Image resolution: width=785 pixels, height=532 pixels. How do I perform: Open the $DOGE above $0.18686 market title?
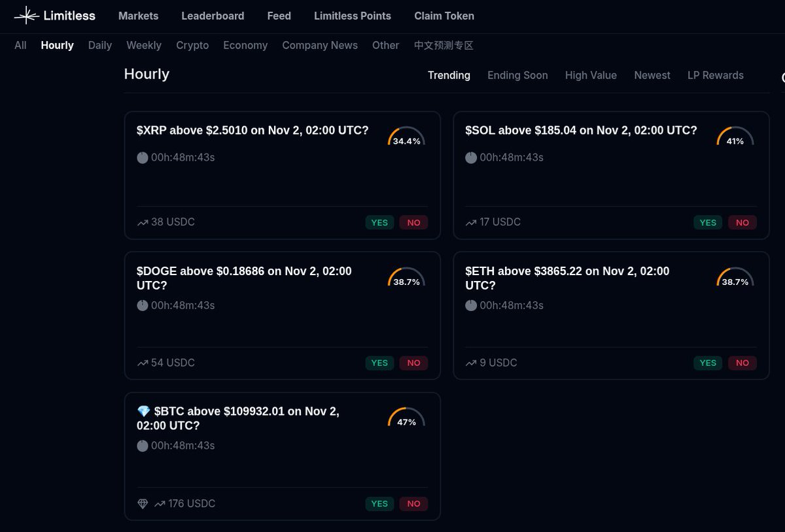244,278
